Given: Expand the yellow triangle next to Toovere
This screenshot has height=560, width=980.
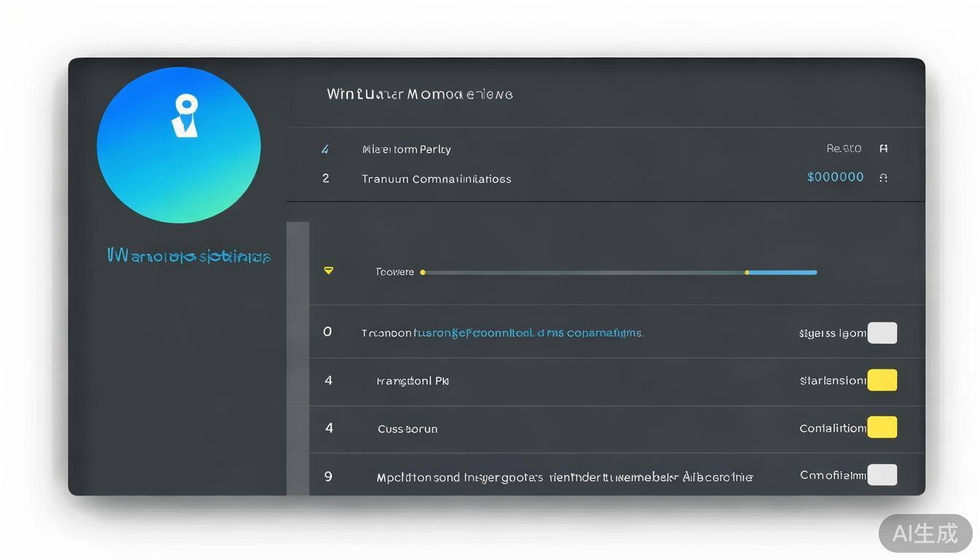Looking at the screenshot, I should coord(328,271).
